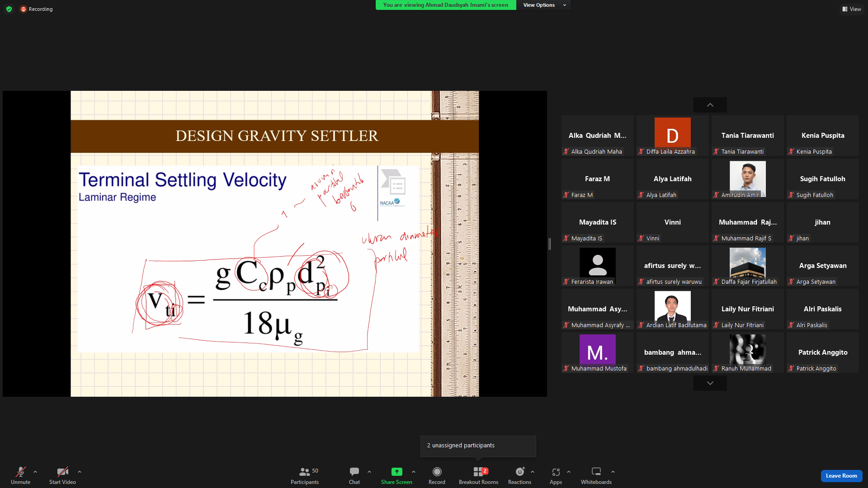The height and width of the screenshot is (488, 868).
Task: Open Whiteboards
Action: pyautogui.click(x=596, y=476)
